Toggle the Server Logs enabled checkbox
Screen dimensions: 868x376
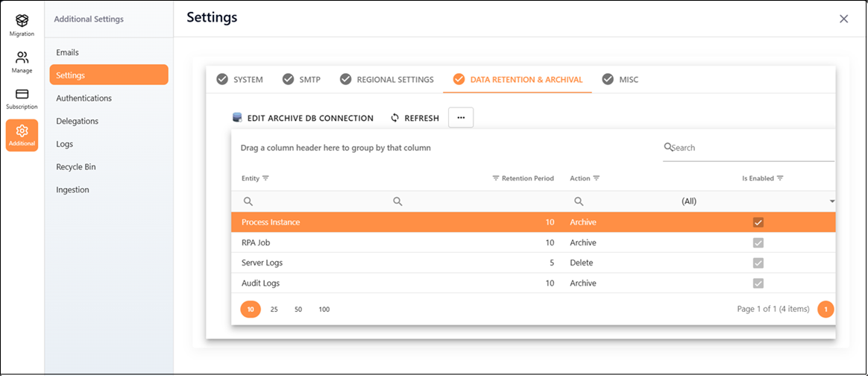[x=758, y=263]
